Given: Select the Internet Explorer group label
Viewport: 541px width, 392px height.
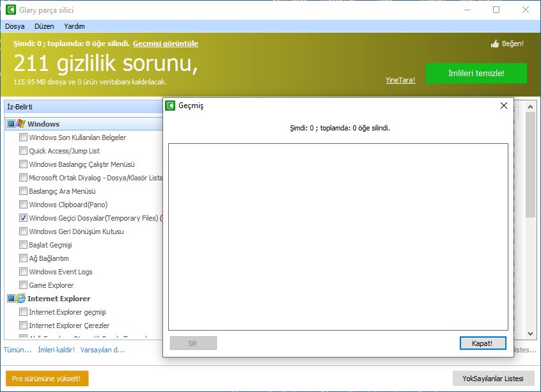Looking at the screenshot, I should (x=59, y=299).
